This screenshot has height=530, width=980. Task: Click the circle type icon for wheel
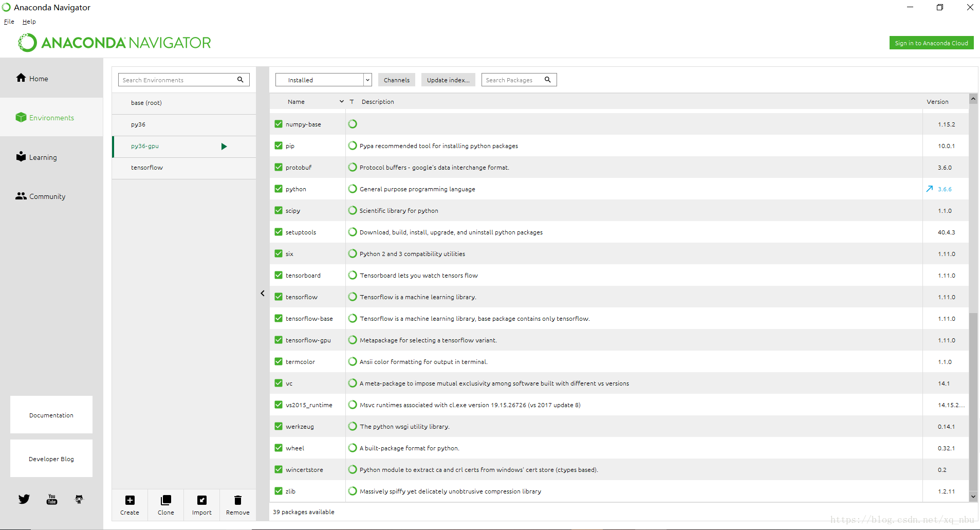click(x=353, y=448)
